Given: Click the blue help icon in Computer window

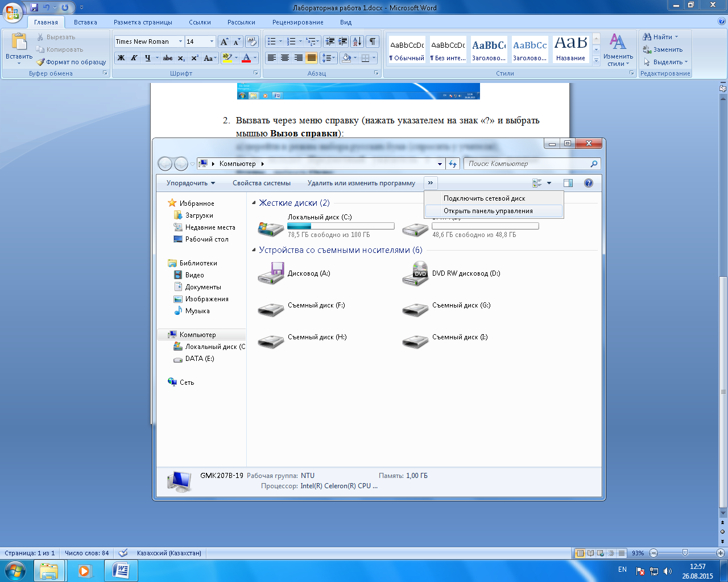Looking at the screenshot, I should (589, 183).
